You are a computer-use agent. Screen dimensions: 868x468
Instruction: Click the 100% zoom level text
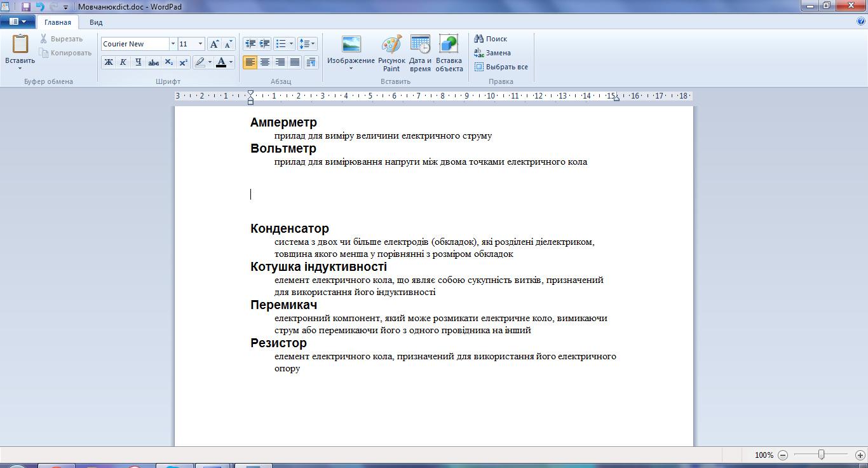click(764, 455)
